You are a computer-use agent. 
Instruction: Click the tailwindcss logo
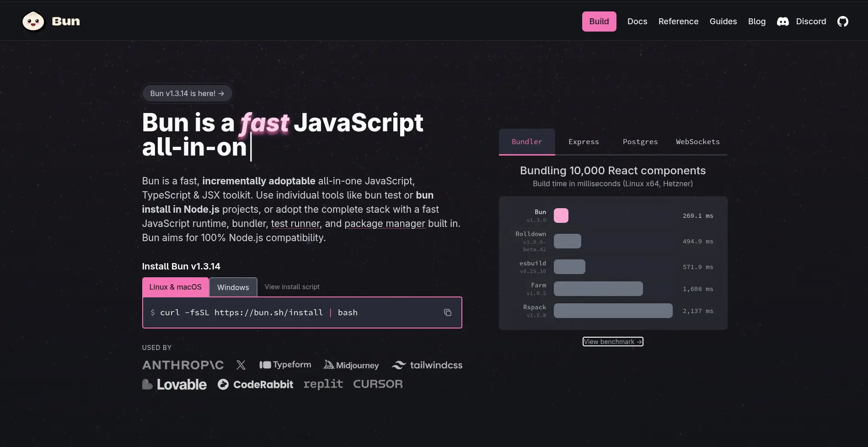(x=427, y=365)
